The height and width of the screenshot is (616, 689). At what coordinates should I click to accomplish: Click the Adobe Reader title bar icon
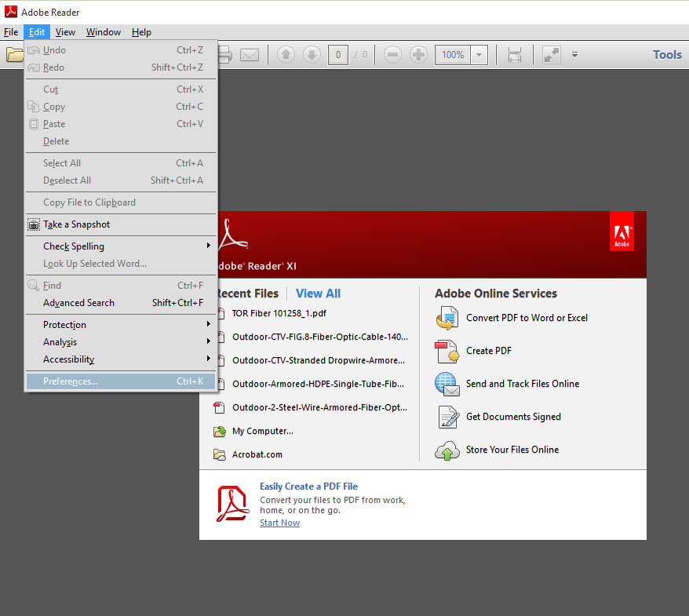(x=10, y=12)
